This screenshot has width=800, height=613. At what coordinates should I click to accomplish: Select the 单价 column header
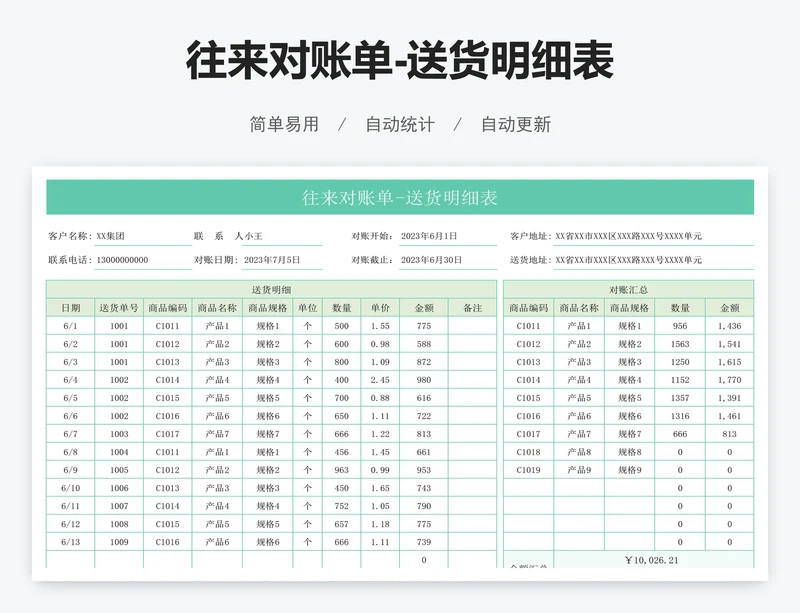380,308
